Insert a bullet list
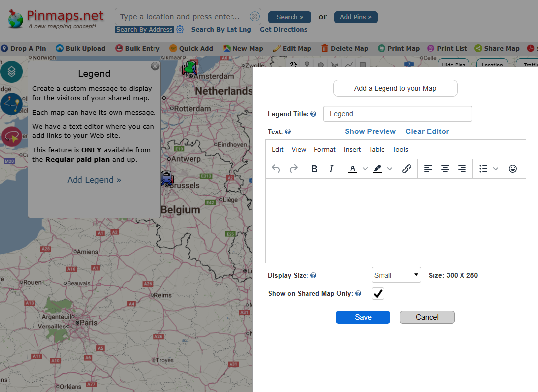This screenshot has width=538, height=392. click(483, 169)
